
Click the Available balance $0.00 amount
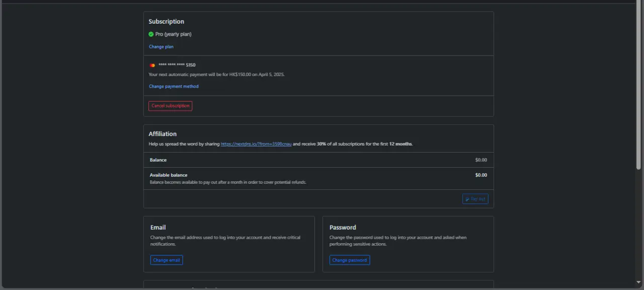coord(481,175)
